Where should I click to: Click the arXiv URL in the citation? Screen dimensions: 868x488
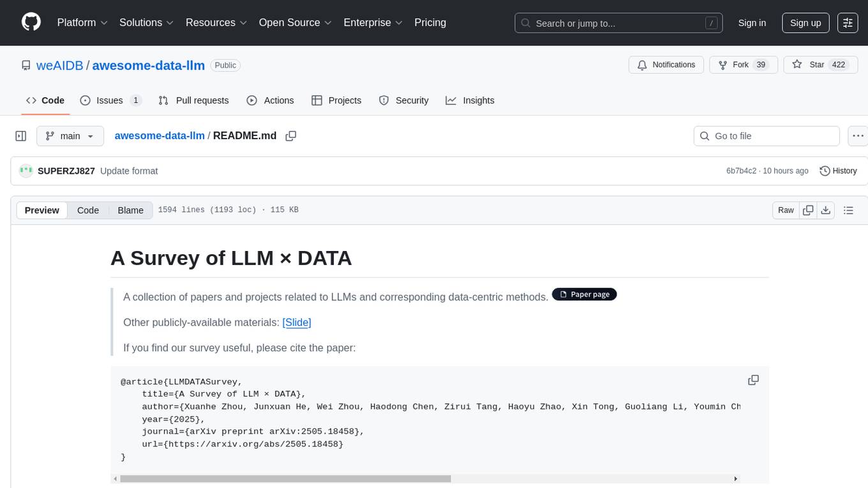click(254, 444)
